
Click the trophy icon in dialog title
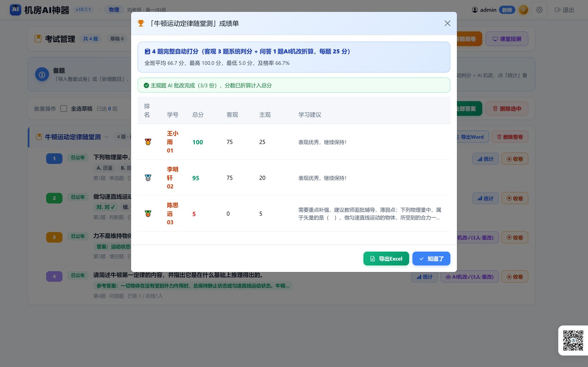point(141,23)
